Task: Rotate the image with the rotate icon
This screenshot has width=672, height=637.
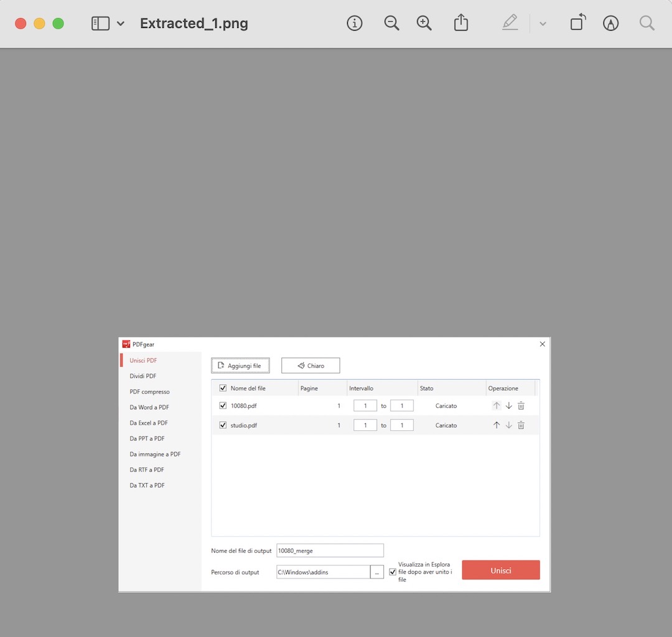Action: click(577, 23)
